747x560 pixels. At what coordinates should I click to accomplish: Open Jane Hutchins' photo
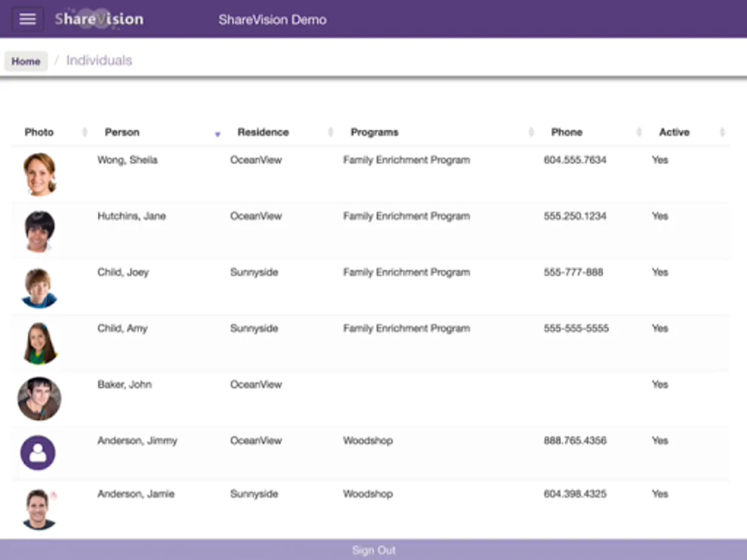point(40,231)
